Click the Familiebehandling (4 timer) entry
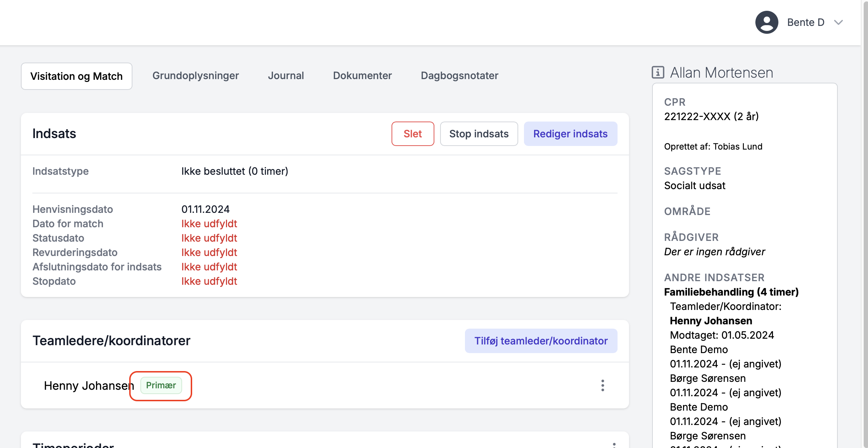 coord(731,292)
